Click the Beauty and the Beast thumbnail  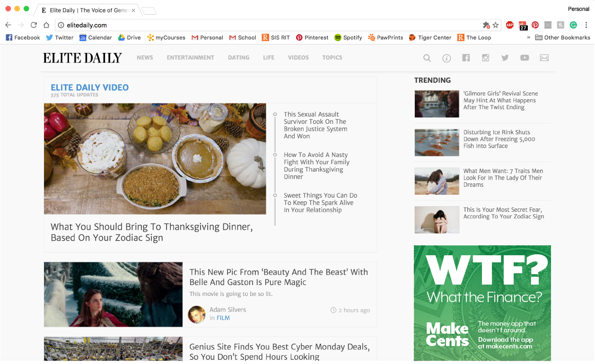[113, 295]
